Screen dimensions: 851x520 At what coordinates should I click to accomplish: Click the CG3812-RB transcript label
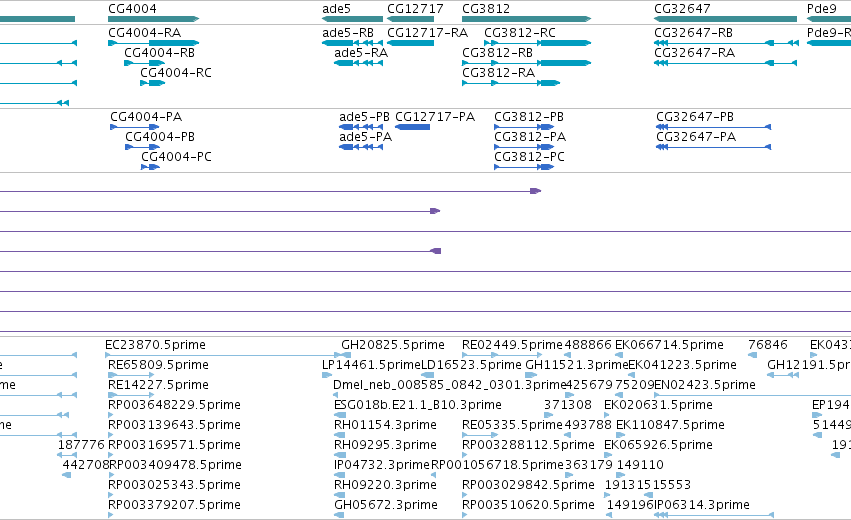click(497, 53)
